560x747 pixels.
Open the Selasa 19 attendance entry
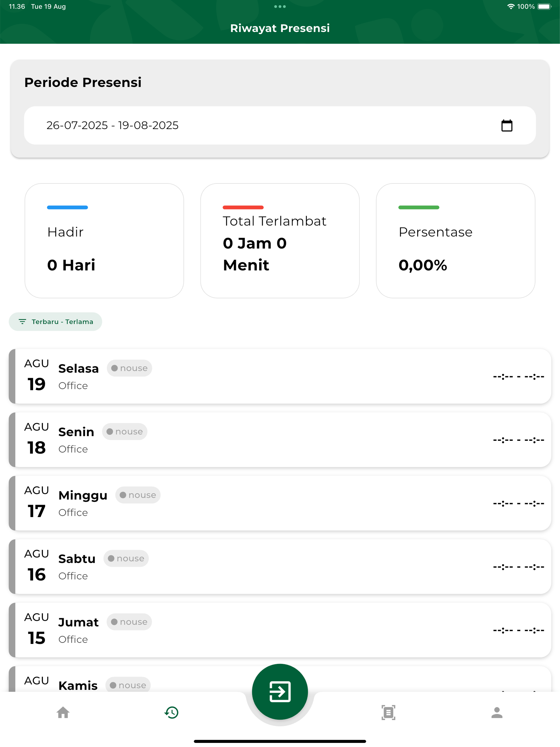[x=280, y=376]
